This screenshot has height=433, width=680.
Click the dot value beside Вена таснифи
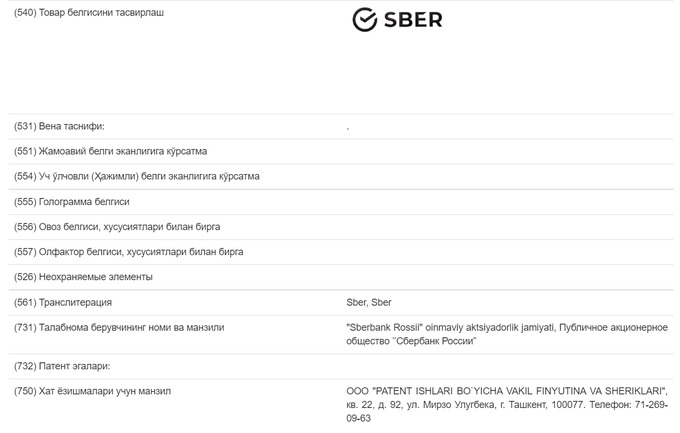[347, 127]
